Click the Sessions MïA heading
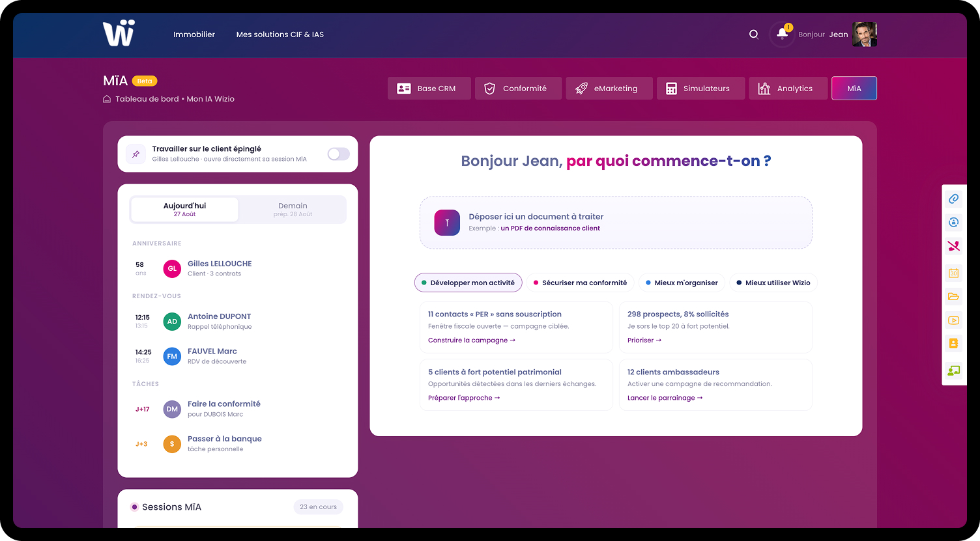 point(171,507)
